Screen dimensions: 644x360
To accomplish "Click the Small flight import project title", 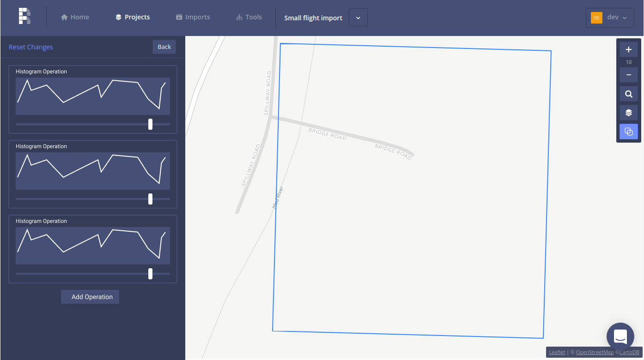I will [x=313, y=18].
